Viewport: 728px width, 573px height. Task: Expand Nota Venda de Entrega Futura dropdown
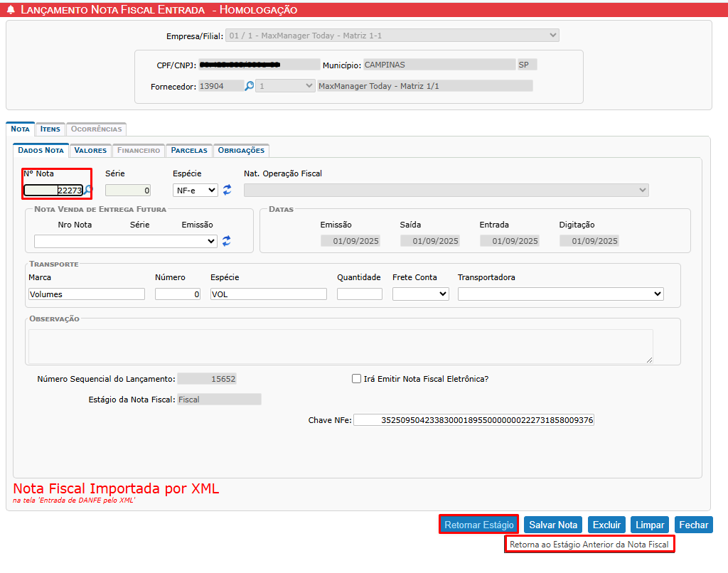(x=125, y=241)
